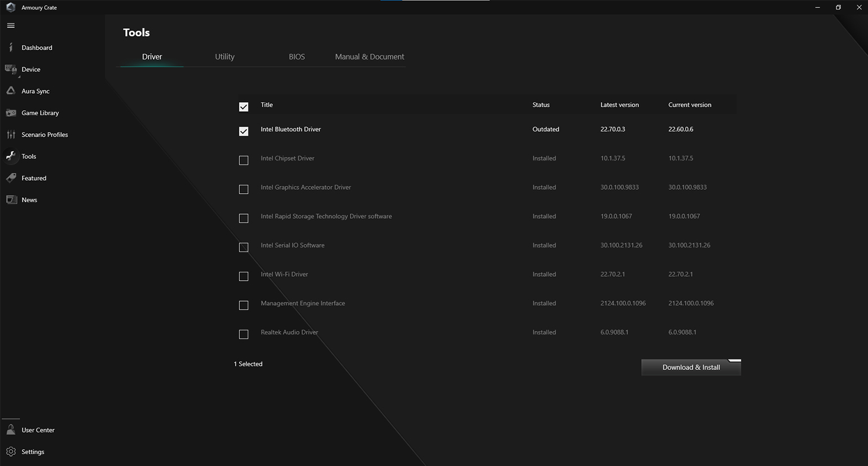Click the Latest version column header

[x=620, y=105]
